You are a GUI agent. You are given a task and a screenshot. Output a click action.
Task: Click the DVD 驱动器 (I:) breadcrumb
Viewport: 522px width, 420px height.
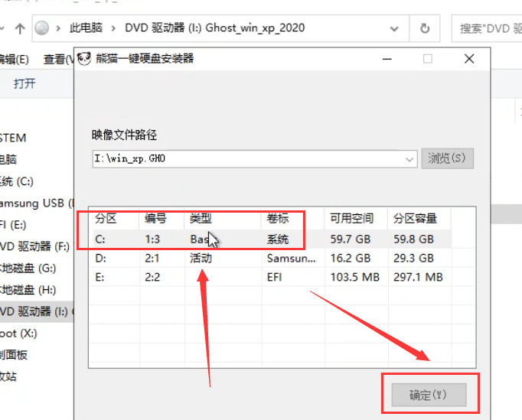215,28
